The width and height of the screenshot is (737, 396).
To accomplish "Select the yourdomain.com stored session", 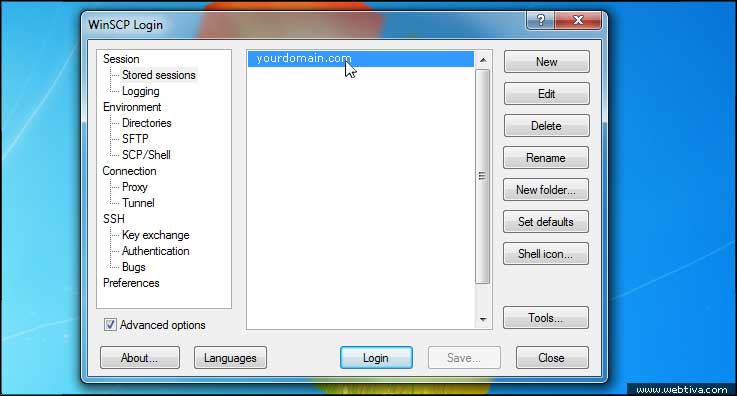I will pos(361,59).
